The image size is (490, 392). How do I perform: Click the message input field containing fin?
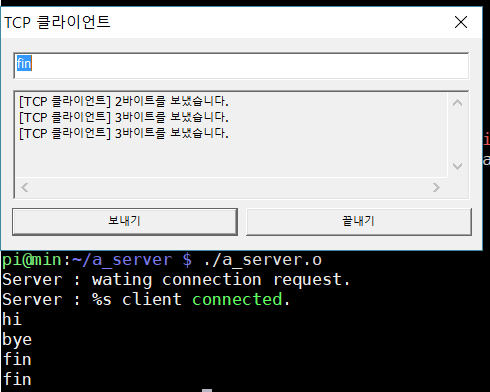tap(241, 66)
